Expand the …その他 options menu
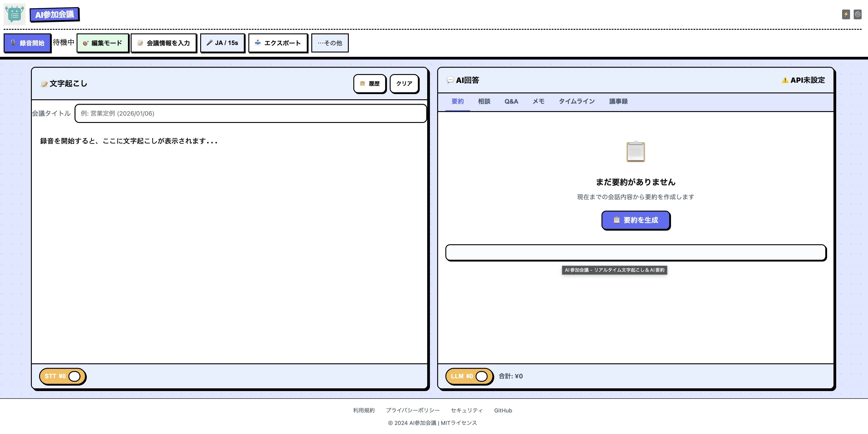This screenshot has height=434, width=868. 330,43
